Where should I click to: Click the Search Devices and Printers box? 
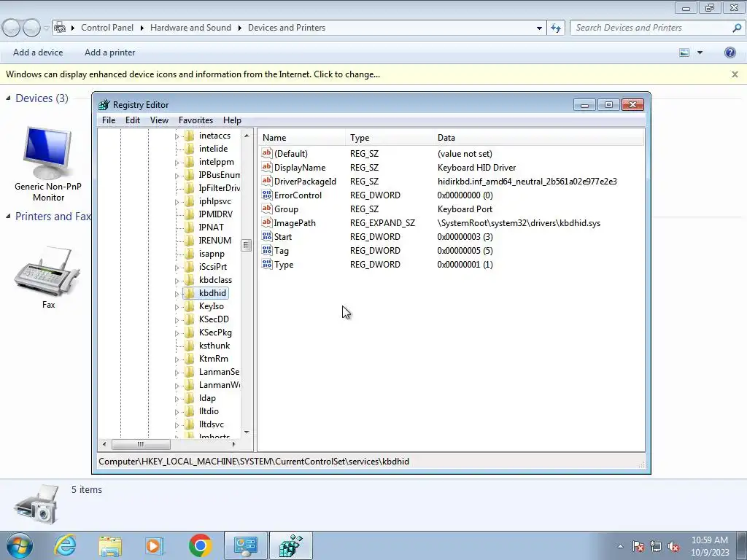(653, 28)
